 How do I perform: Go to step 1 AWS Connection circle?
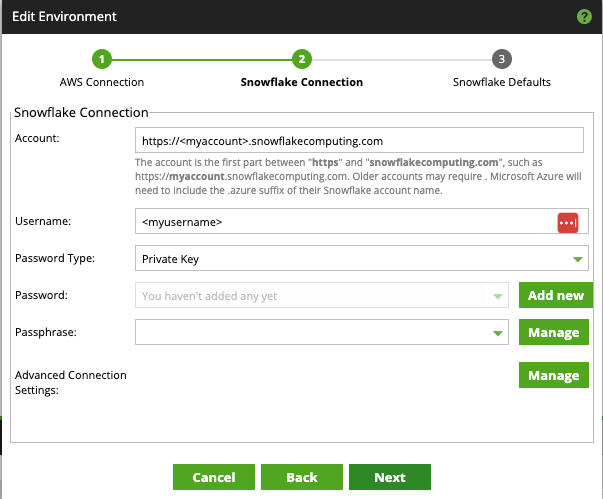click(x=102, y=59)
